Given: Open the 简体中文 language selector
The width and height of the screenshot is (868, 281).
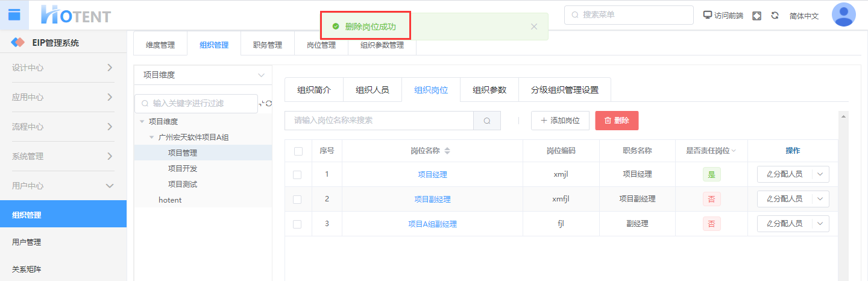Looking at the screenshot, I should click(804, 16).
